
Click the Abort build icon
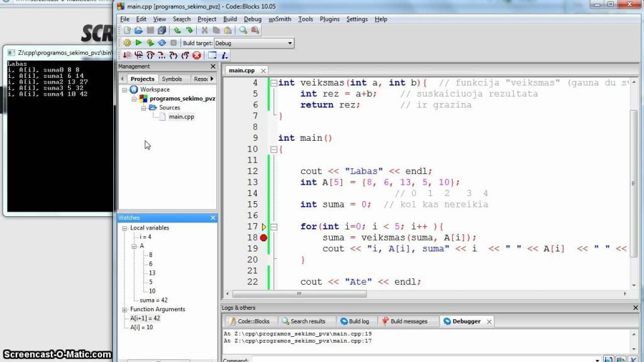point(174,43)
